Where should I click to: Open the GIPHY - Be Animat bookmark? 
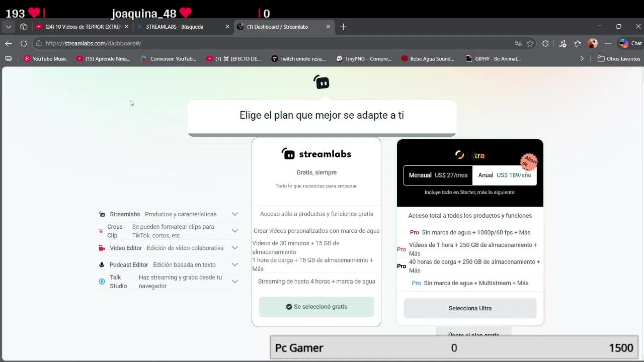tap(494, 59)
